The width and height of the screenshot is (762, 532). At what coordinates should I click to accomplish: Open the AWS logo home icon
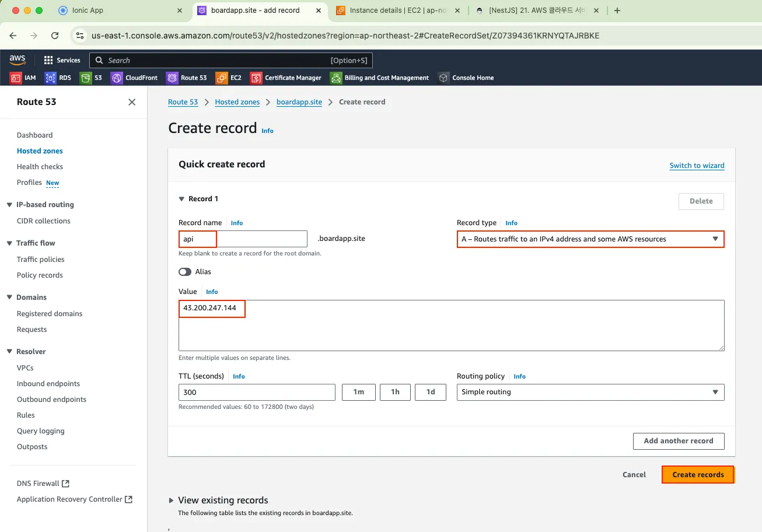(17, 60)
